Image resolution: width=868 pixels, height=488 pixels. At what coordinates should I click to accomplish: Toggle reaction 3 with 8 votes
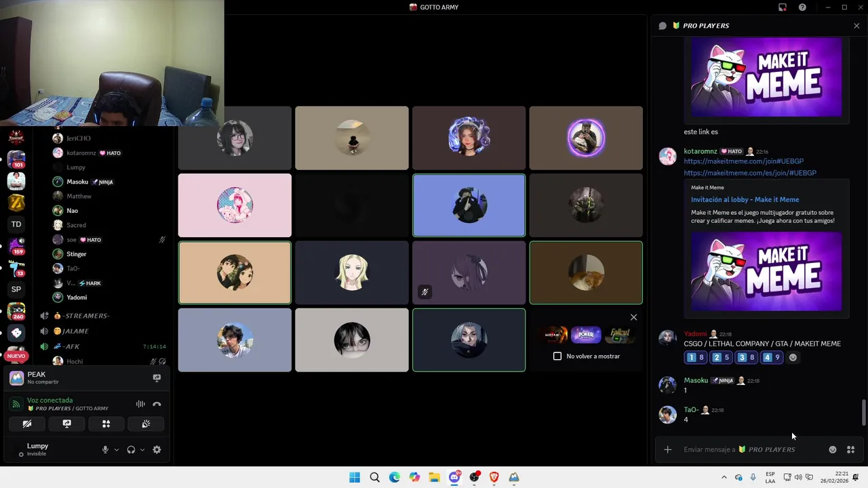[x=745, y=357]
